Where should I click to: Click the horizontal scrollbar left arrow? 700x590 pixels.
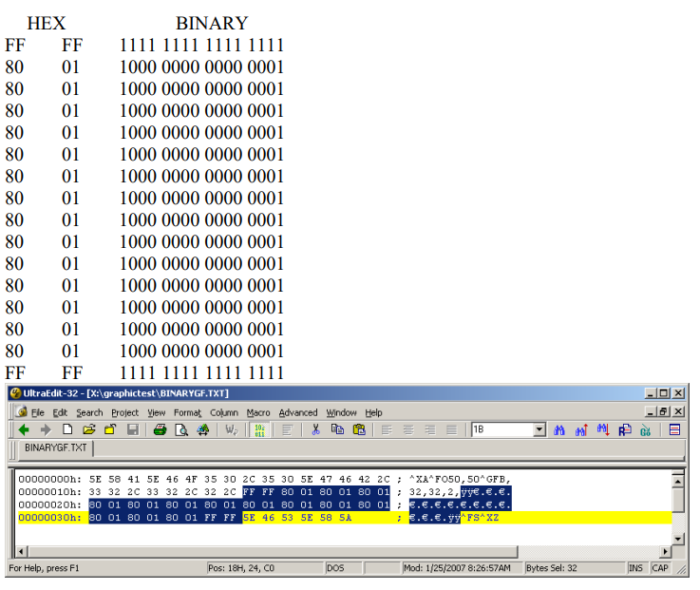21,552
